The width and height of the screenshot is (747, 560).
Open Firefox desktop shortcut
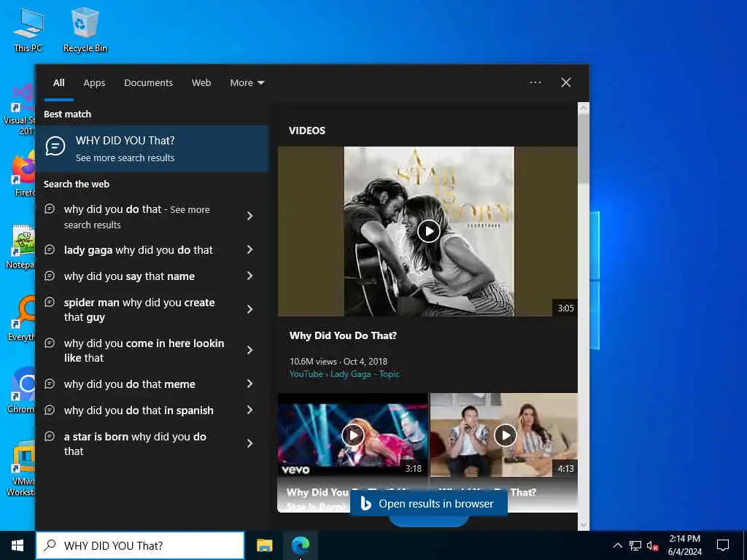point(22,174)
